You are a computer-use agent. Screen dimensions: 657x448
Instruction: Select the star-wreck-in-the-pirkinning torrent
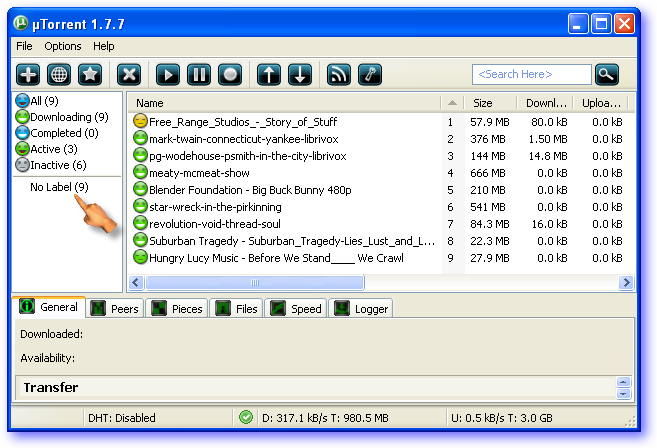pyautogui.click(x=381, y=207)
